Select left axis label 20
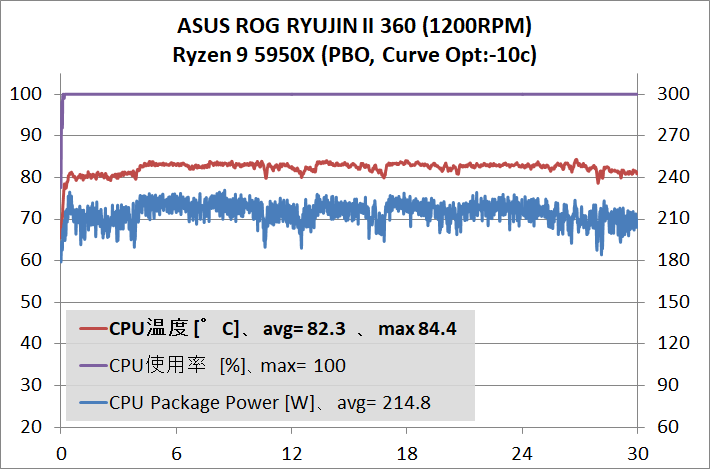The width and height of the screenshot is (710, 469). (x=31, y=427)
